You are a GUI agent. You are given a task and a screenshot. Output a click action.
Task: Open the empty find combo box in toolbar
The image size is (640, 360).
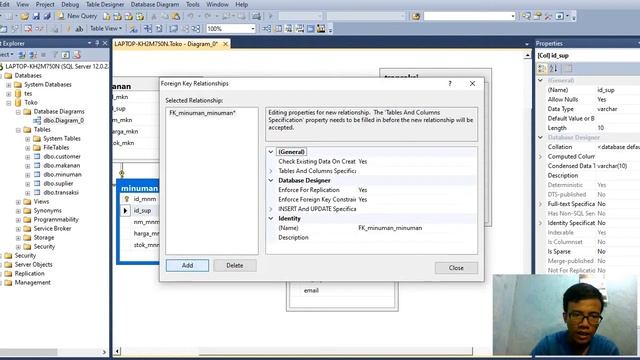point(470,16)
